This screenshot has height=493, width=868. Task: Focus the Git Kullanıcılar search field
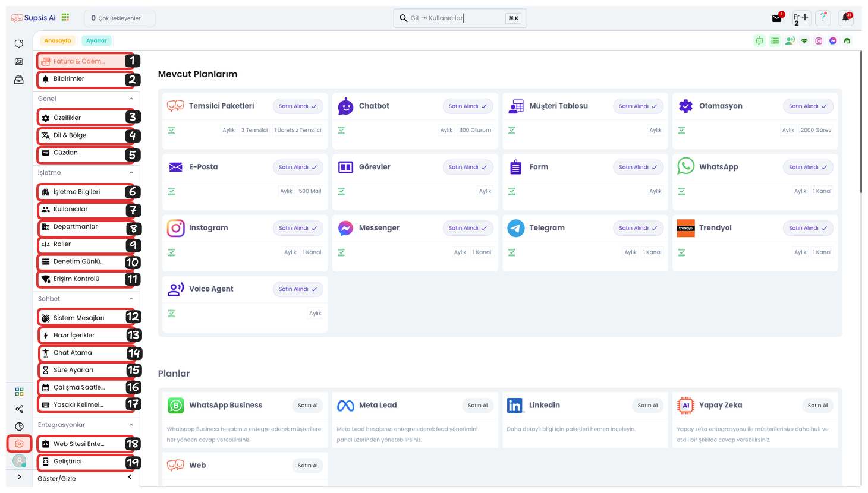[x=460, y=18]
